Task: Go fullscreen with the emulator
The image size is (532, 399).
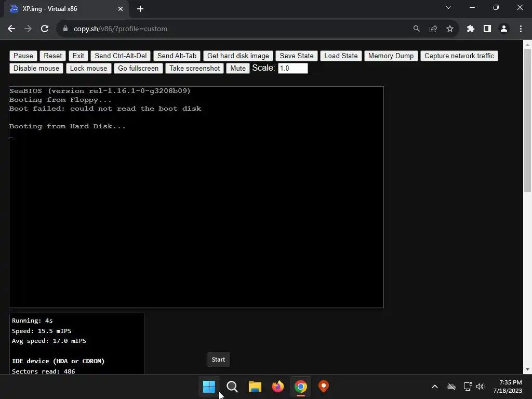Action: click(138, 68)
